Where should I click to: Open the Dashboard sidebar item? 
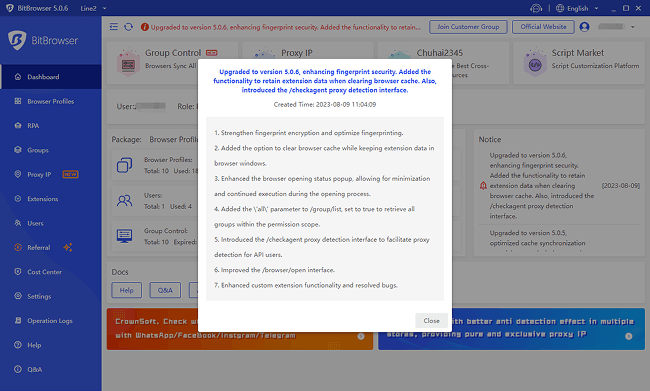pyautogui.click(x=51, y=77)
